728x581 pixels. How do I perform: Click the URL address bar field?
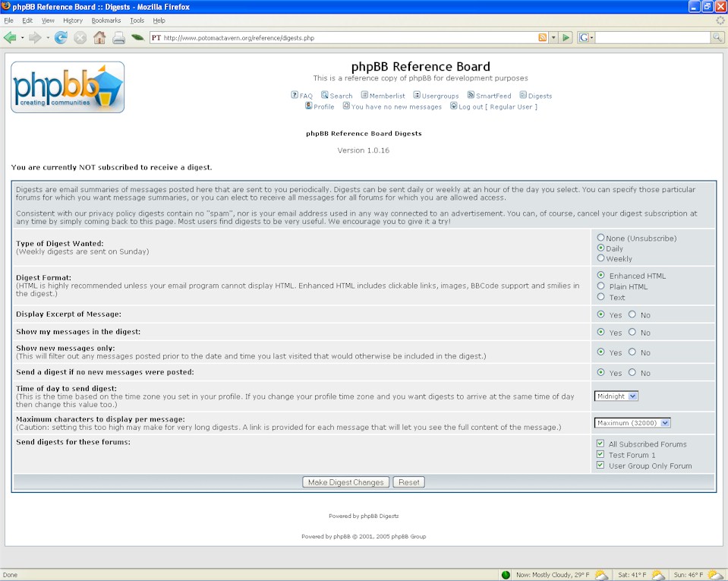point(344,38)
